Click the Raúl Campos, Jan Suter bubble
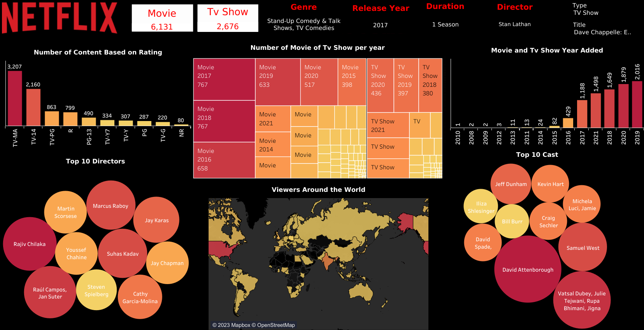The width and height of the screenshot is (644, 330). coord(50,293)
